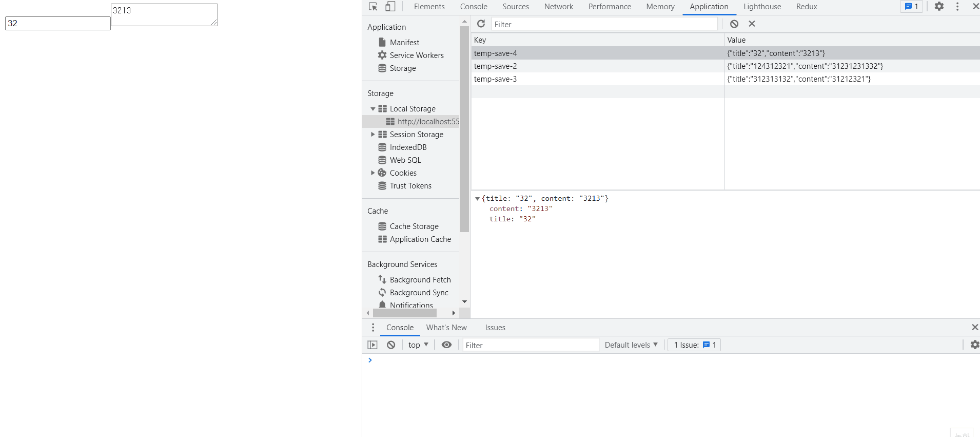Image resolution: width=980 pixels, height=437 pixels.
Task: Open the DevTools three-dot customize menu
Action: tap(957, 7)
